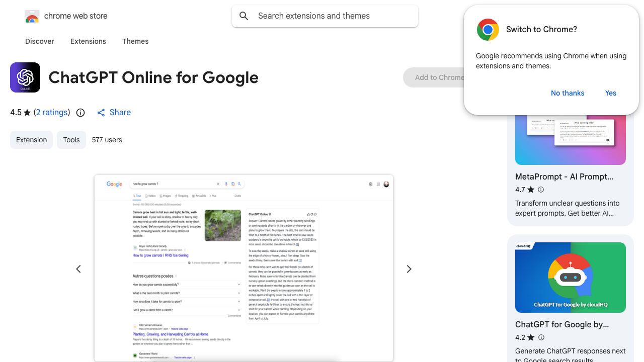This screenshot has width=644, height=362.
Task: Select the Extension category chip
Action: 31,140
